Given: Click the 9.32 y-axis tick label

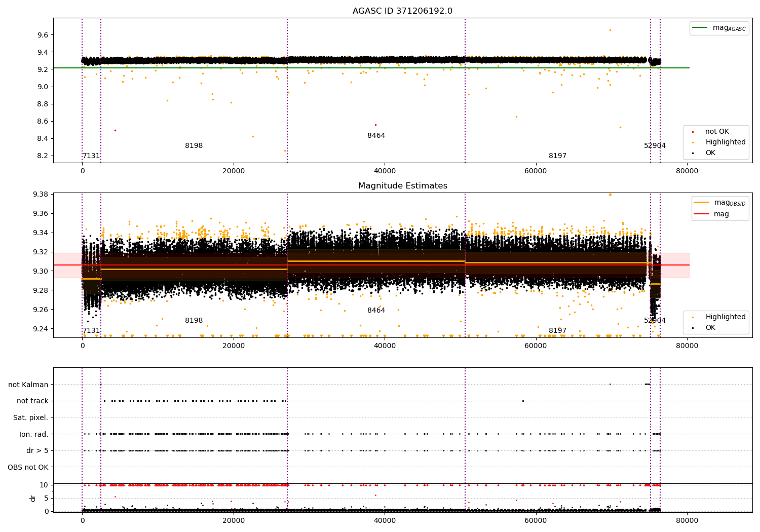Looking at the screenshot, I should coord(41,252).
